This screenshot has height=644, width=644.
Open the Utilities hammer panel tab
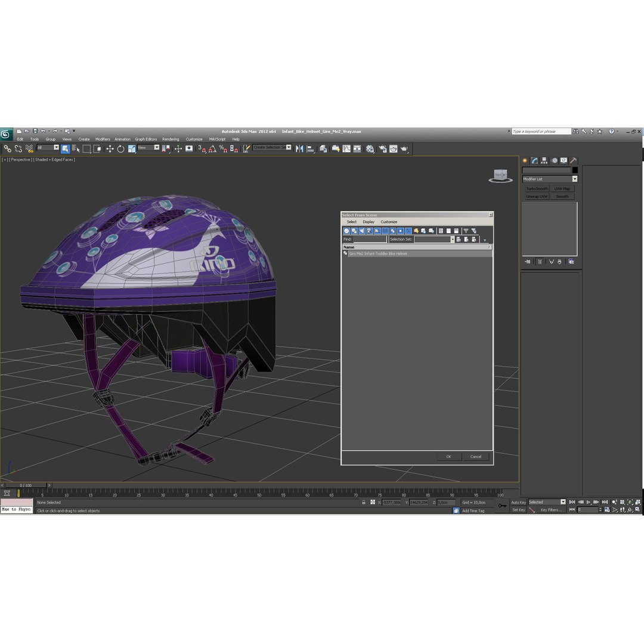click(574, 160)
